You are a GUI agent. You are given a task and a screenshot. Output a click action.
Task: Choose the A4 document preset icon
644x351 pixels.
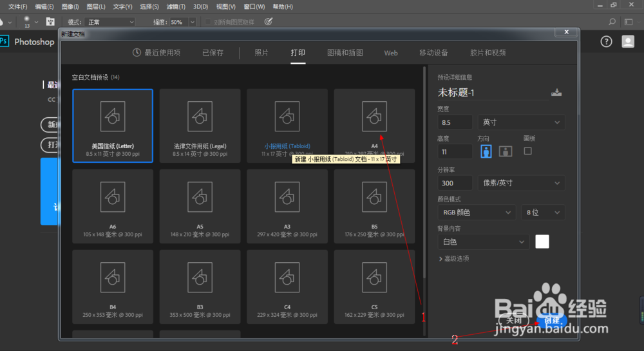point(374,117)
